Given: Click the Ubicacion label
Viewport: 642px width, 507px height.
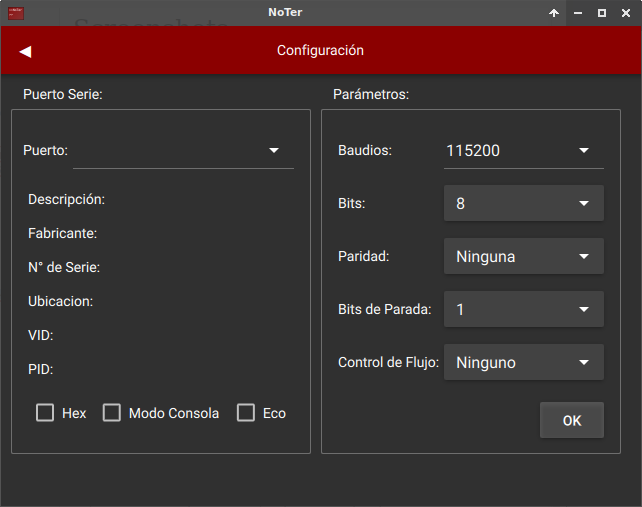Looking at the screenshot, I should [61, 301].
